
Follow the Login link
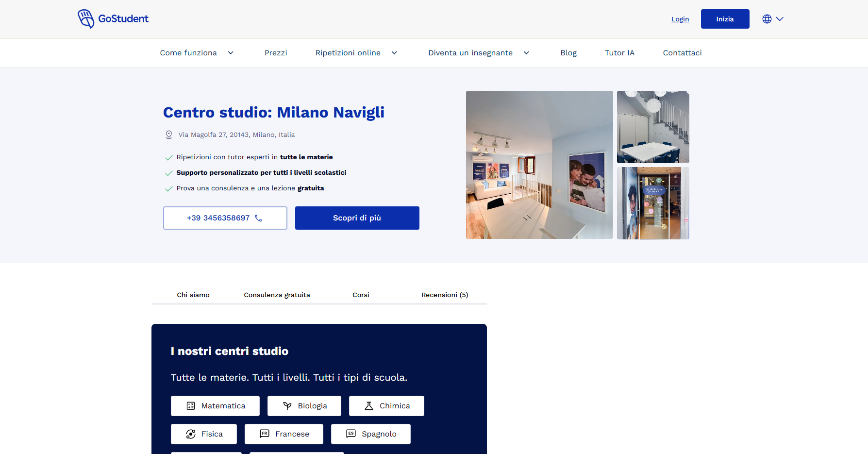[680, 19]
